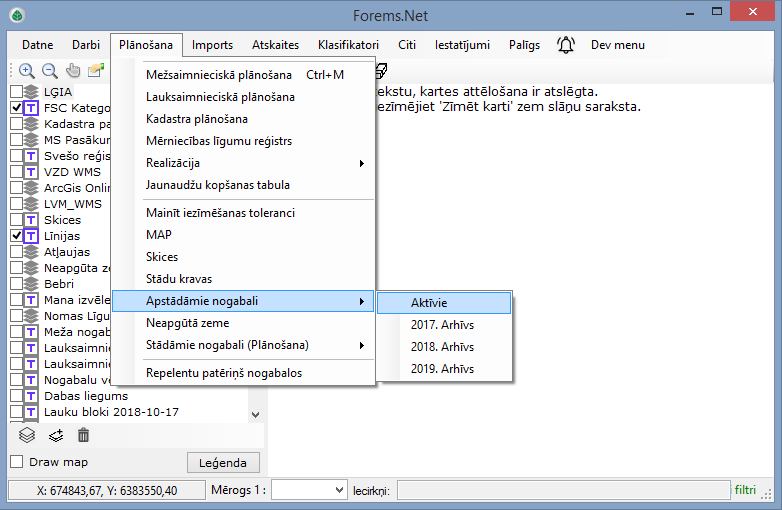Open the Klasifikatori menu
This screenshot has width=782, height=510.
(x=348, y=45)
